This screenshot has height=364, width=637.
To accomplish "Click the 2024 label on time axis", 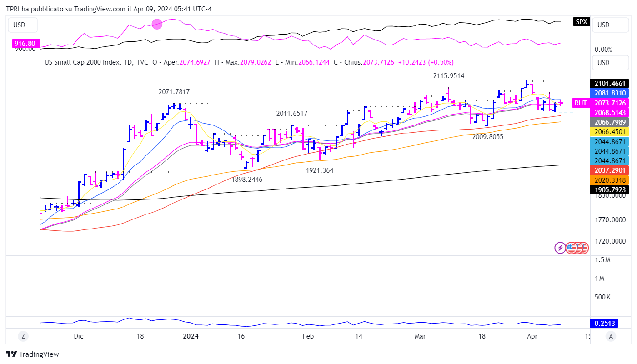I will pos(191,336).
